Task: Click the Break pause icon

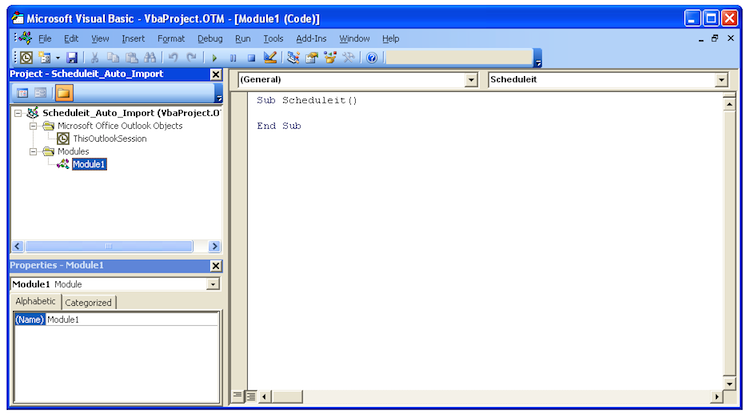Action: coord(233,58)
